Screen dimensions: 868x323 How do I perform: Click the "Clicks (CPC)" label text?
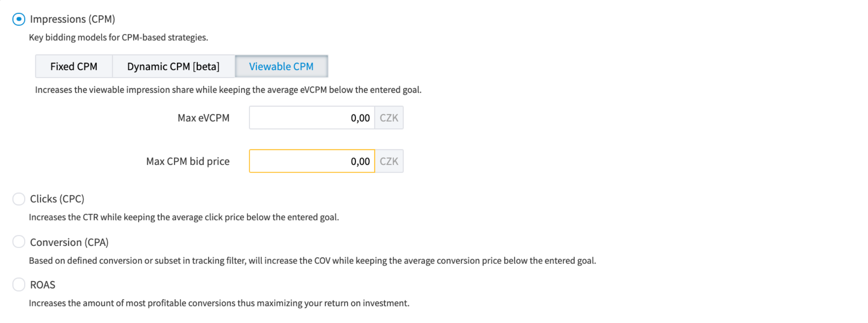pyautogui.click(x=57, y=199)
